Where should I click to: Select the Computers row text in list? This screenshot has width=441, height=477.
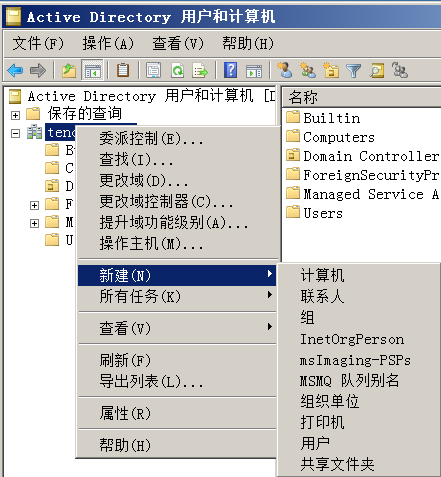(x=339, y=137)
